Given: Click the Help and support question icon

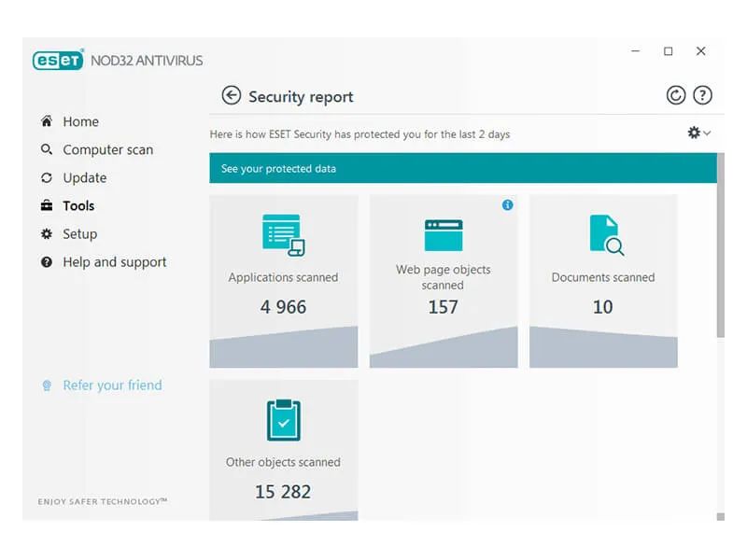Looking at the screenshot, I should (x=46, y=262).
